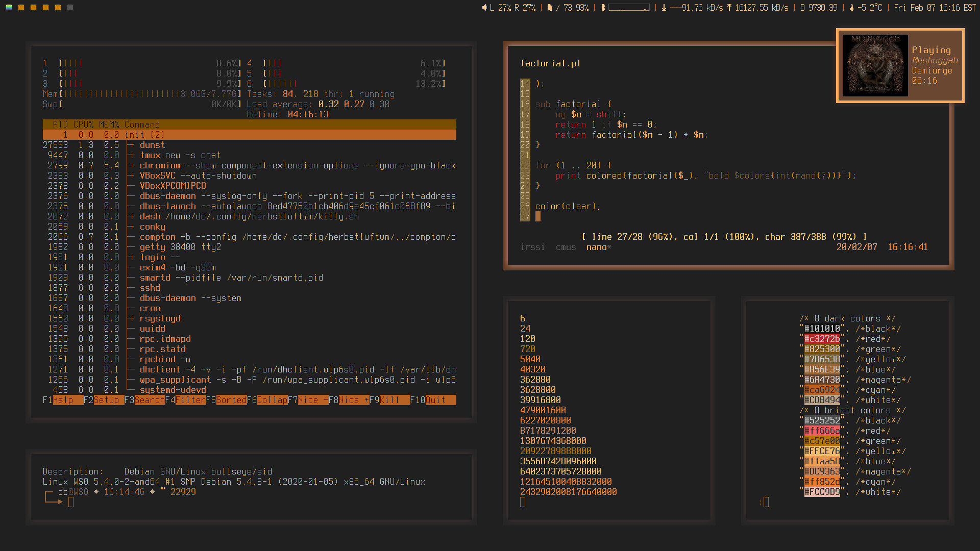Expand the dunst process tree node
Image resolution: width=980 pixels, height=551 pixels.
(131, 145)
